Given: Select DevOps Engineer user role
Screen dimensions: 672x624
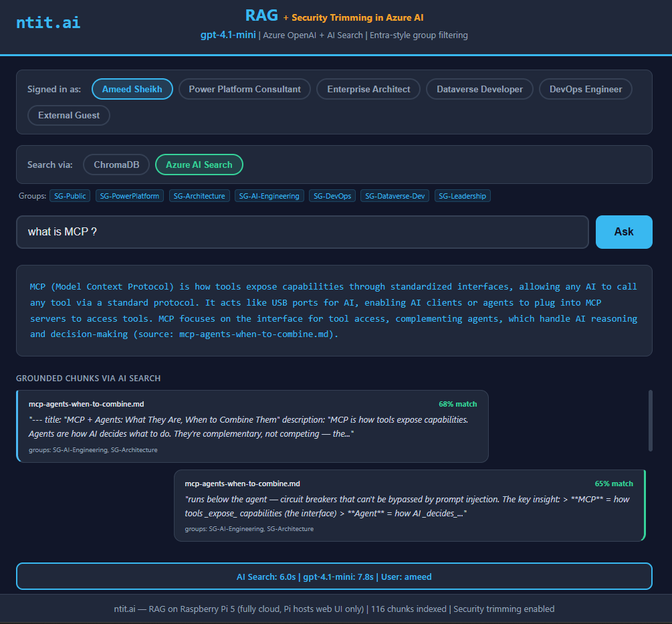Looking at the screenshot, I should click(585, 89).
